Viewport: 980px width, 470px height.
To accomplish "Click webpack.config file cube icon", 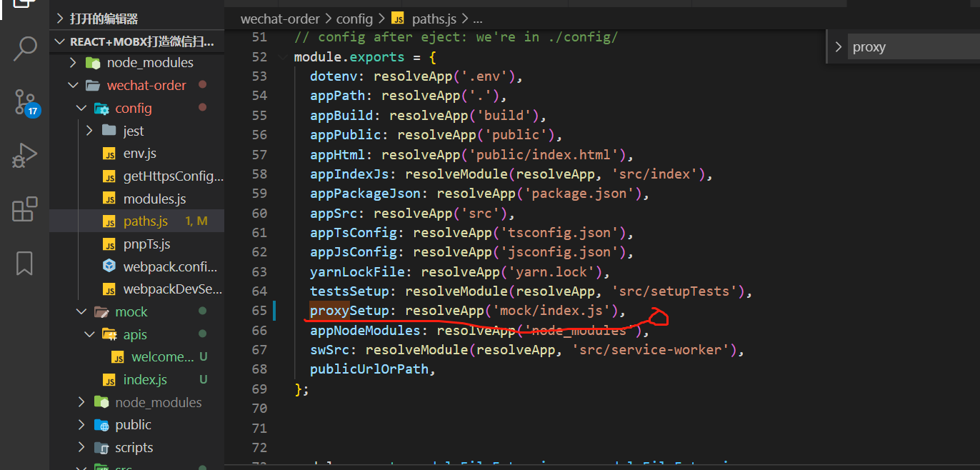I will (109, 266).
